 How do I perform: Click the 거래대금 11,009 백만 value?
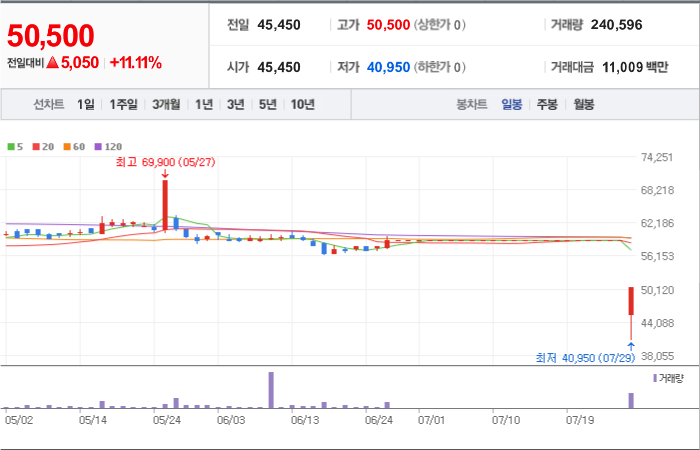click(x=635, y=67)
